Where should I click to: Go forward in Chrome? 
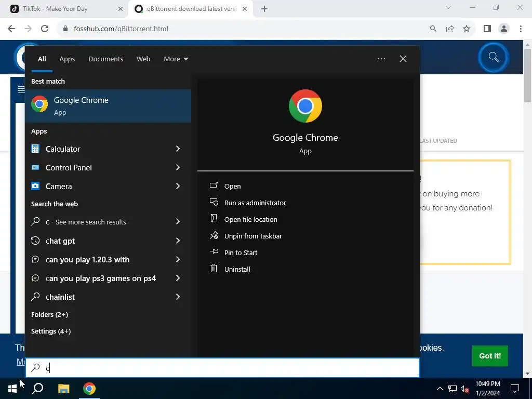coord(28,29)
